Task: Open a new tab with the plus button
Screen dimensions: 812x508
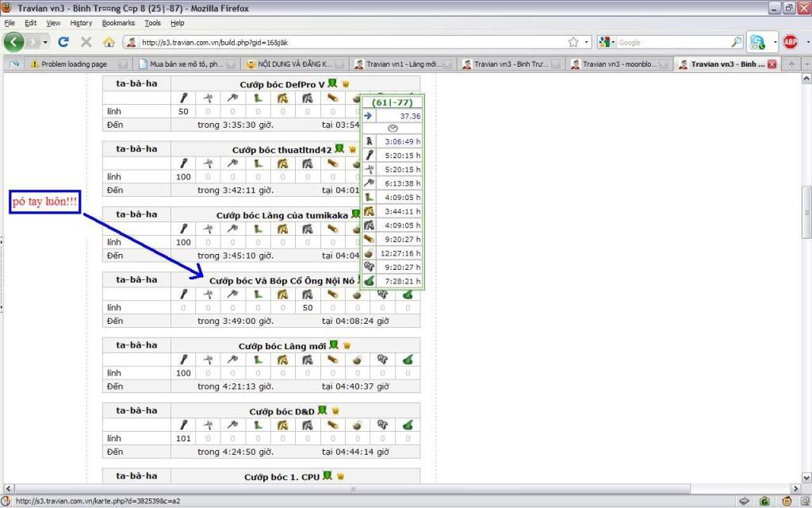Action: [791, 63]
